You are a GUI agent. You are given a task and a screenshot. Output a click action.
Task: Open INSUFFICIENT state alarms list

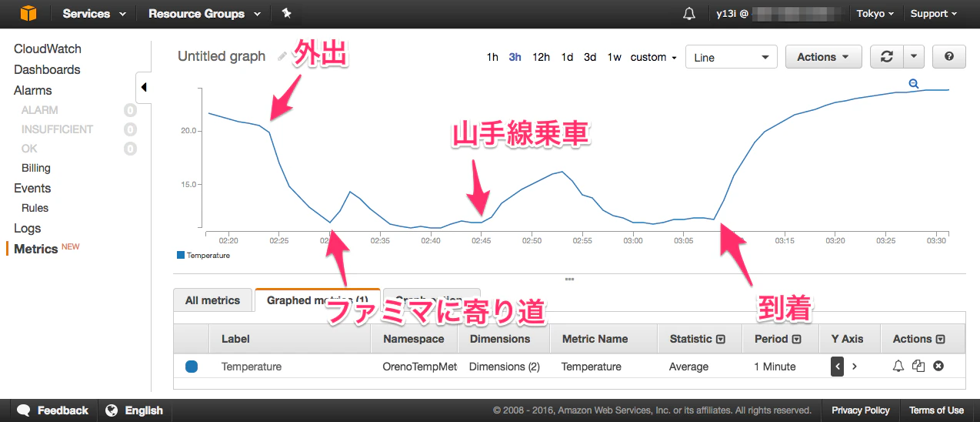point(58,129)
